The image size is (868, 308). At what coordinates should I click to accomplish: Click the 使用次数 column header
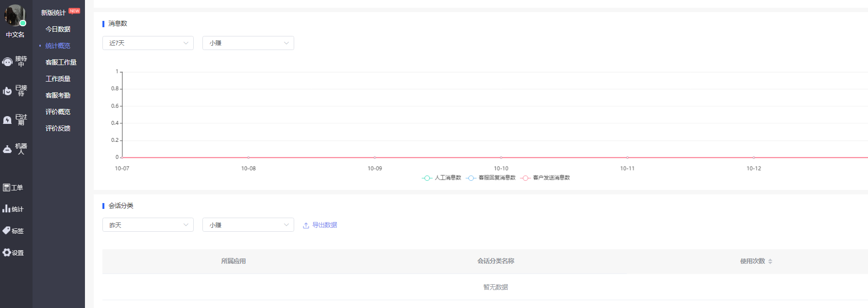(x=752, y=261)
